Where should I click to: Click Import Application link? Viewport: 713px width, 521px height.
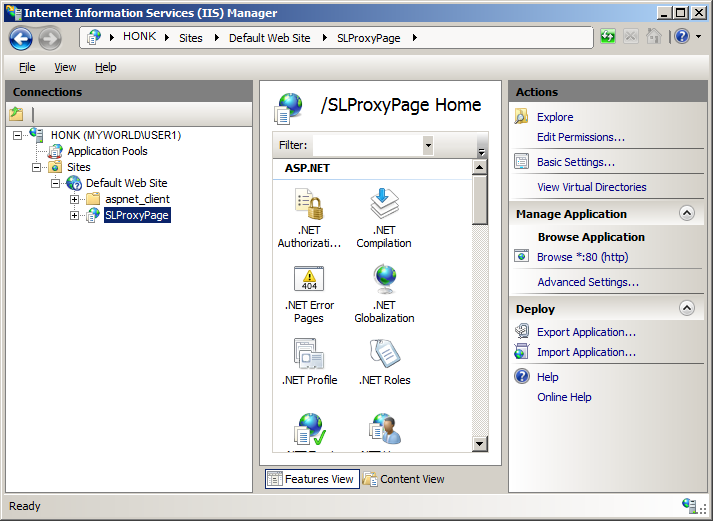pyautogui.click(x=586, y=352)
